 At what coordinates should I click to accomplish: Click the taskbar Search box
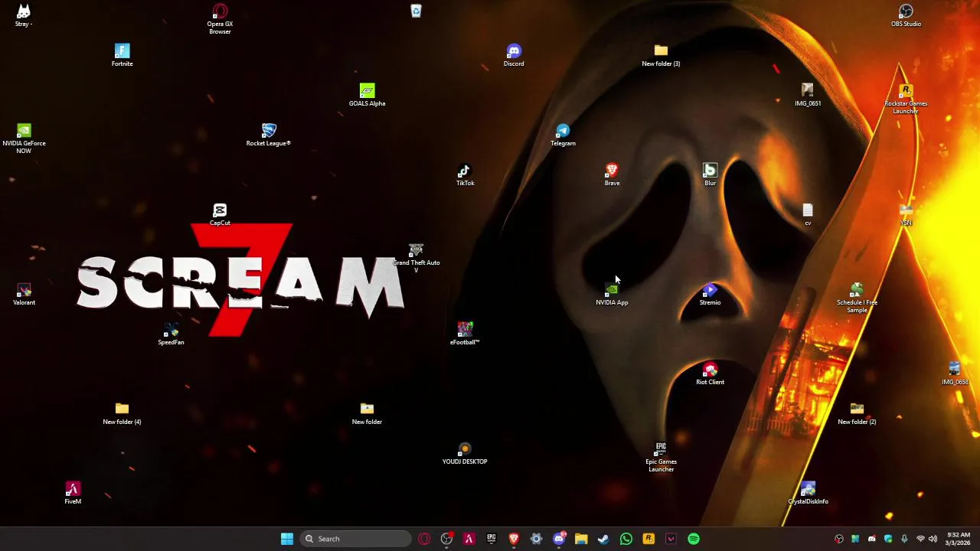355,539
